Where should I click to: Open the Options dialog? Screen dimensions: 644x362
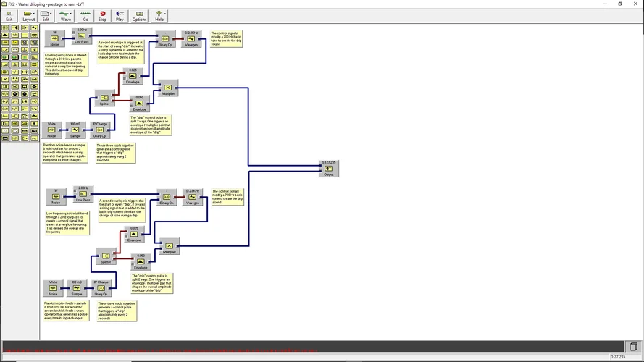[x=139, y=15]
